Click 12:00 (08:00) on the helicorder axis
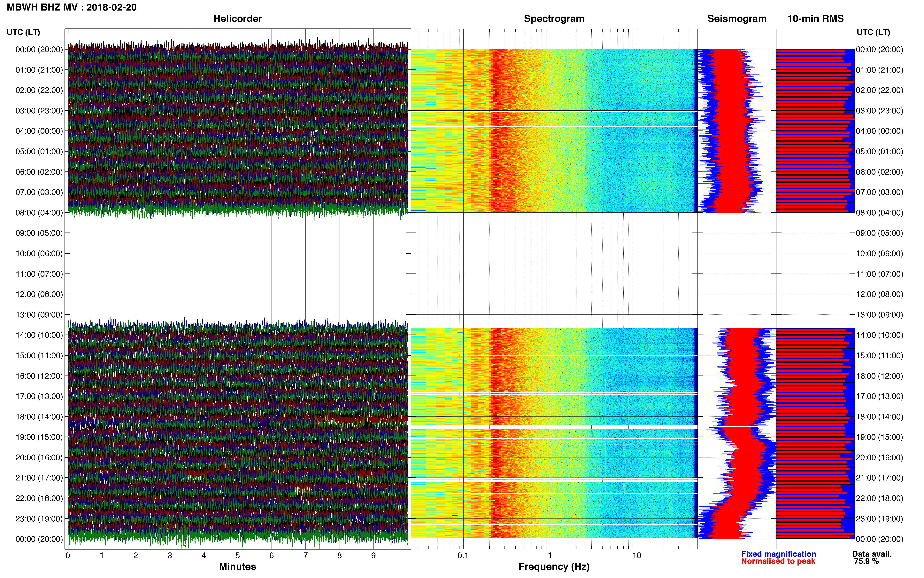The image size is (924, 578). pyautogui.click(x=39, y=294)
